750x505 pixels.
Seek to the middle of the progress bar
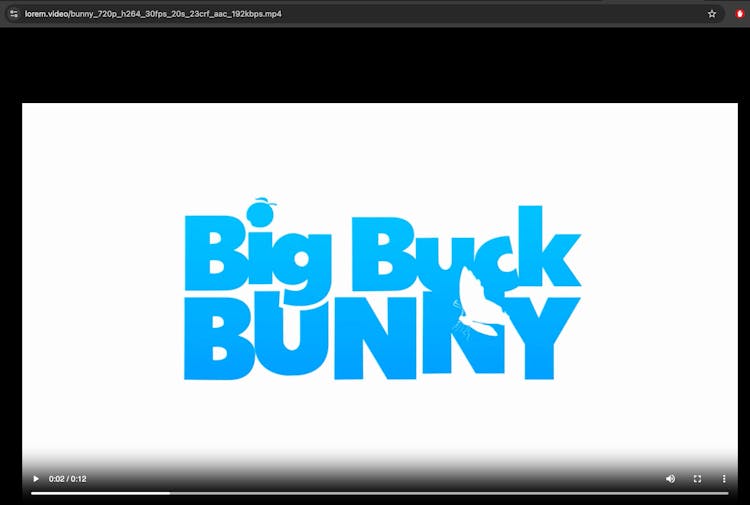tap(380, 493)
